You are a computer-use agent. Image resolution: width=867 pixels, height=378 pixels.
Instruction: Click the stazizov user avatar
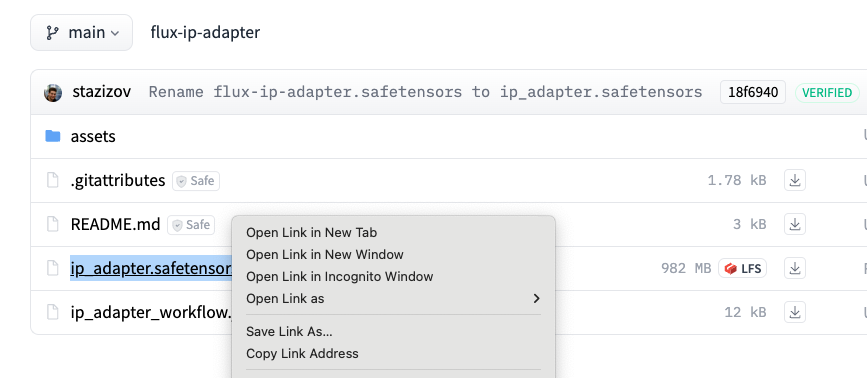pyautogui.click(x=53, y=92)
